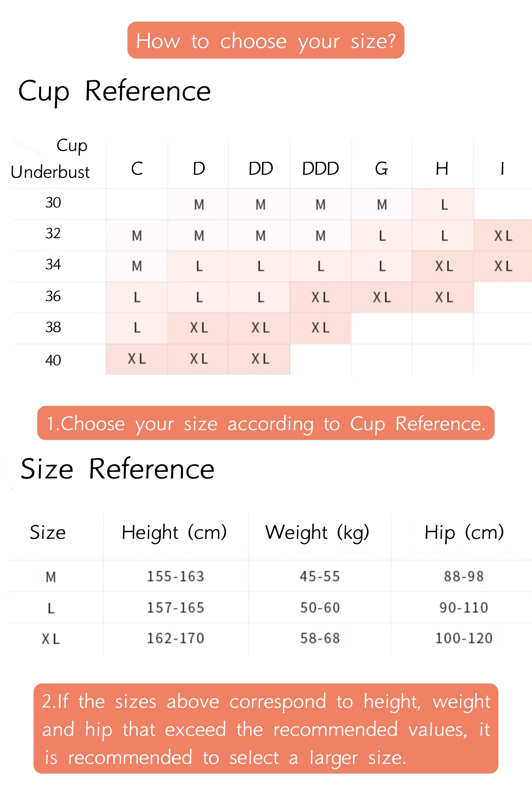Select the 'Size Reference' heading
The image size is (532, 798).
tap(117, 469)
